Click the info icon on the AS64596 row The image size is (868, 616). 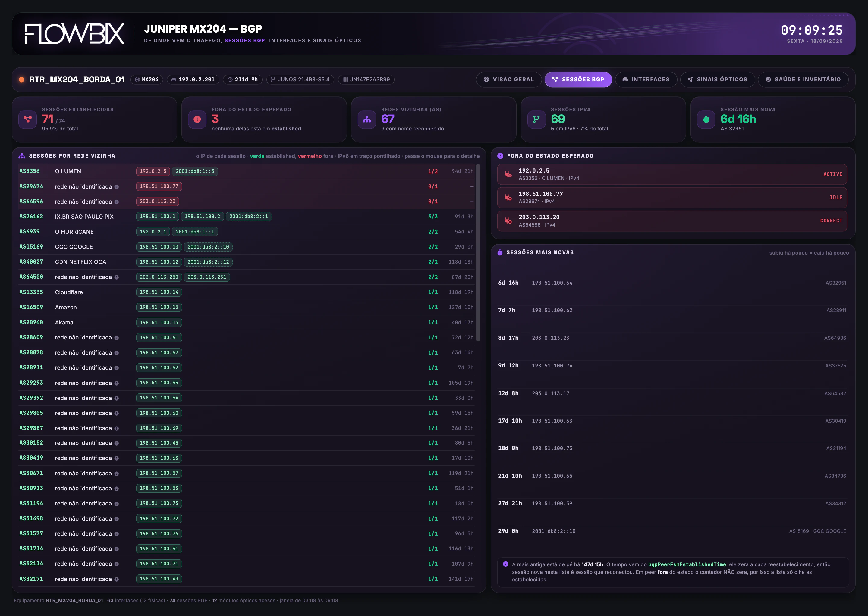[x=117, y=202]
